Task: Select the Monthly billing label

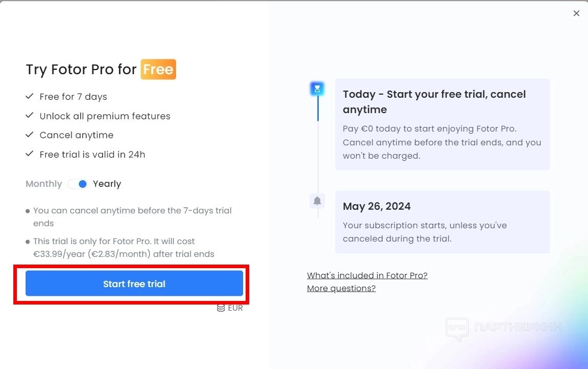Action: pos(43,184)
